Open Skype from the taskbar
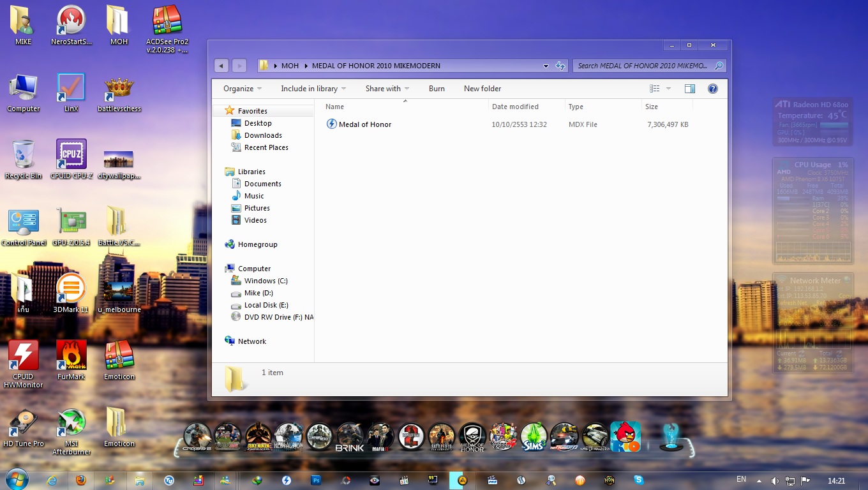 (x=639, y=480)
